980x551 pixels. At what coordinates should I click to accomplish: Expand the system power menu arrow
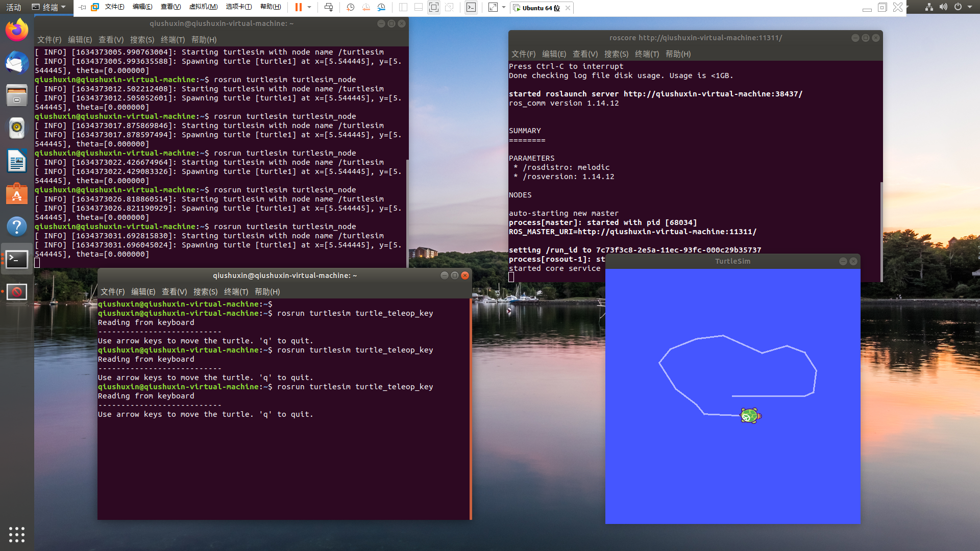pyautogui.click(x=970, y=7)
